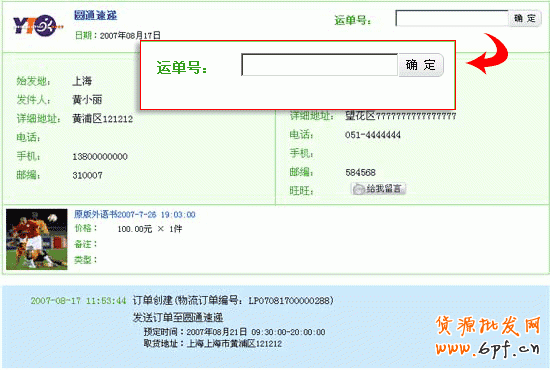Click the top 确定 button
Viewport: 550px width, 370px height.
(x=525, y=18)
